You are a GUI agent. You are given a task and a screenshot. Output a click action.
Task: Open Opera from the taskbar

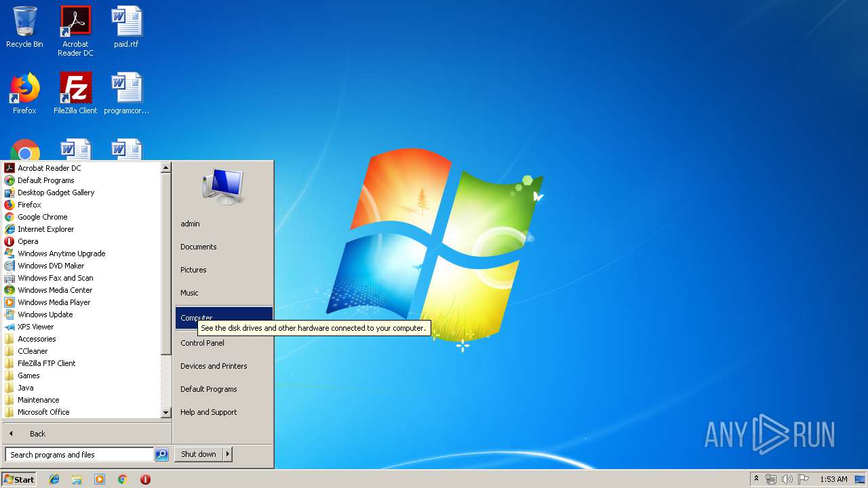(145, 479)
